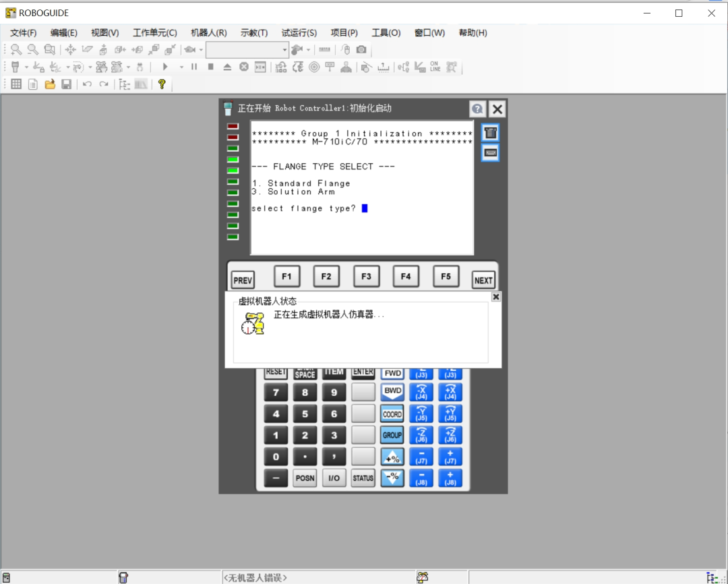Screen dimensions: 728x584
Task: Open the dropdown next to the play button
Action: [x=181, y=66]
